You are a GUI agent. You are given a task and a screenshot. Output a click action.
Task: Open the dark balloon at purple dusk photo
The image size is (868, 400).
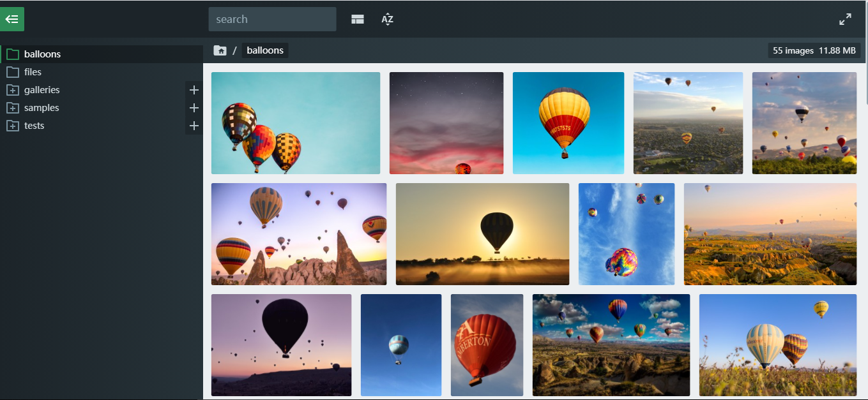[x=281, y=345]
